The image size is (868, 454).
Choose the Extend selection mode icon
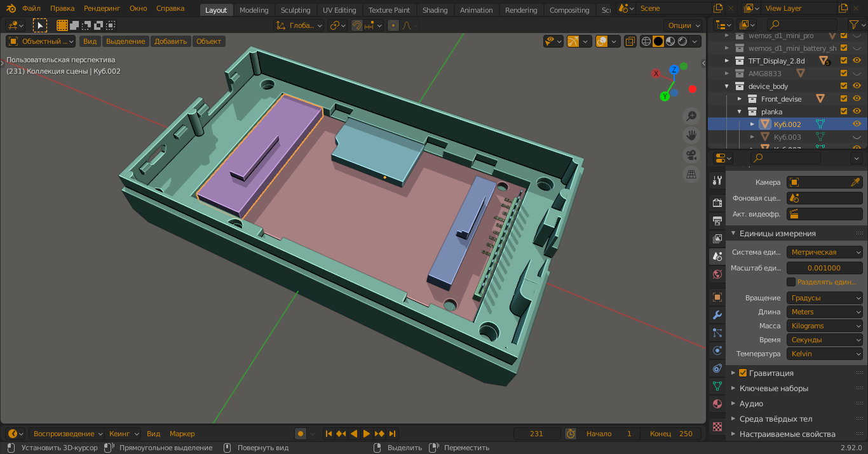point(74,25)
